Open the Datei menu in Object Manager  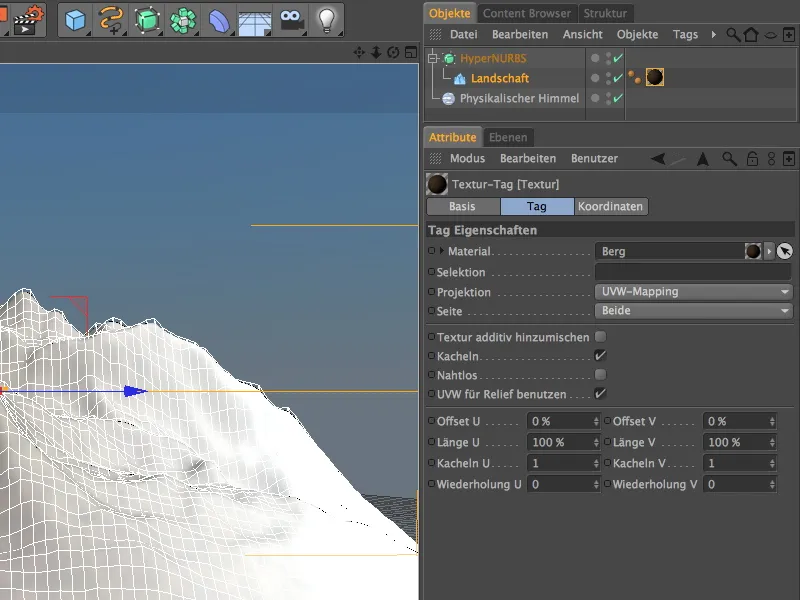click(463, 35)
